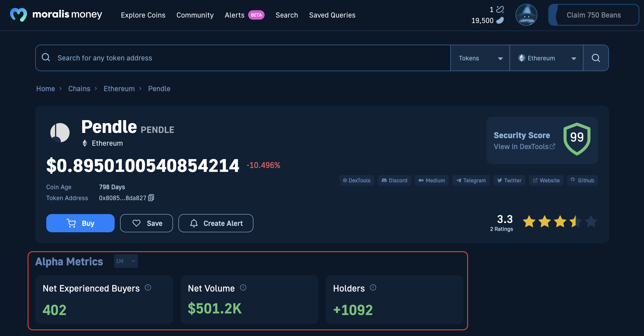
Task: Click the -10.496% price change
Action: coord(263,165)
